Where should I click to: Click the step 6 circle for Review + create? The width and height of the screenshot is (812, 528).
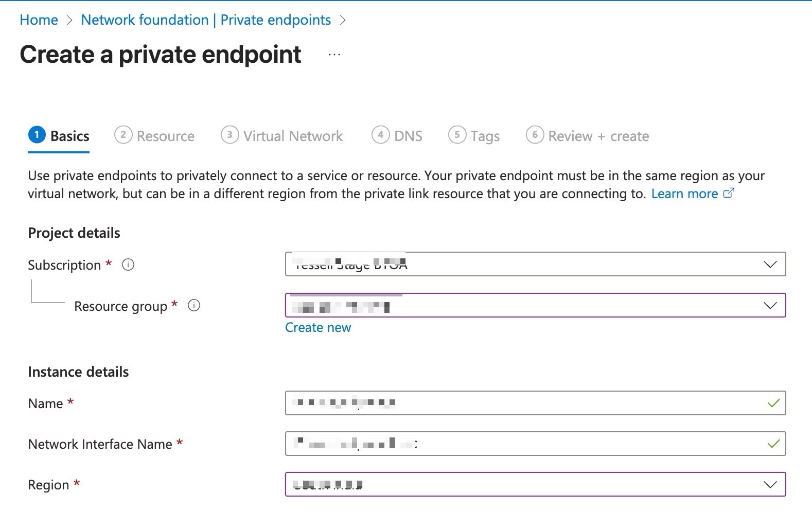tap(535, 135)
